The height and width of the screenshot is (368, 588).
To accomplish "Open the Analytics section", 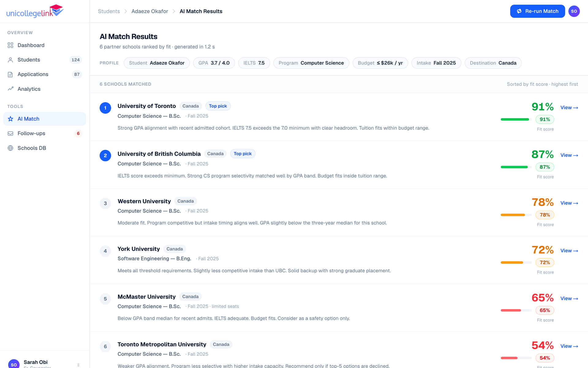I will tap(45, 89).
